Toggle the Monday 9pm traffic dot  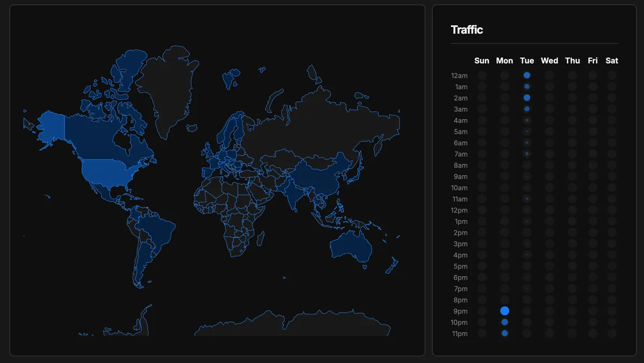(x=504, y=310)
